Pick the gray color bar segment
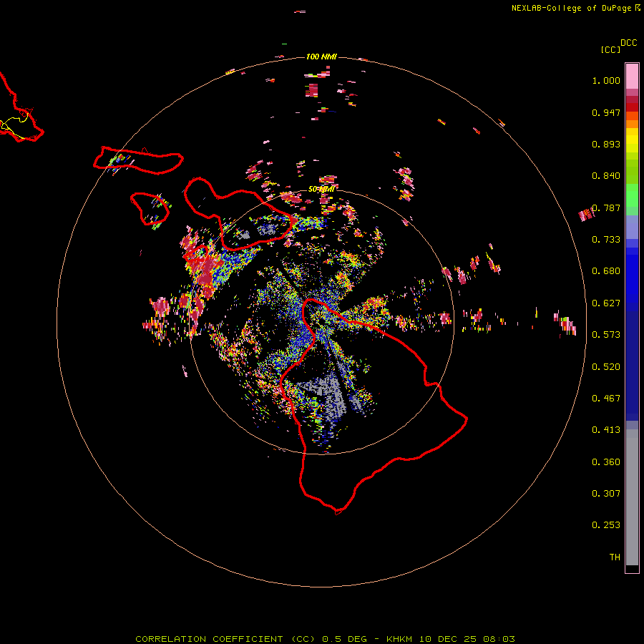The image size is (644, 644). tap(632, 497)
